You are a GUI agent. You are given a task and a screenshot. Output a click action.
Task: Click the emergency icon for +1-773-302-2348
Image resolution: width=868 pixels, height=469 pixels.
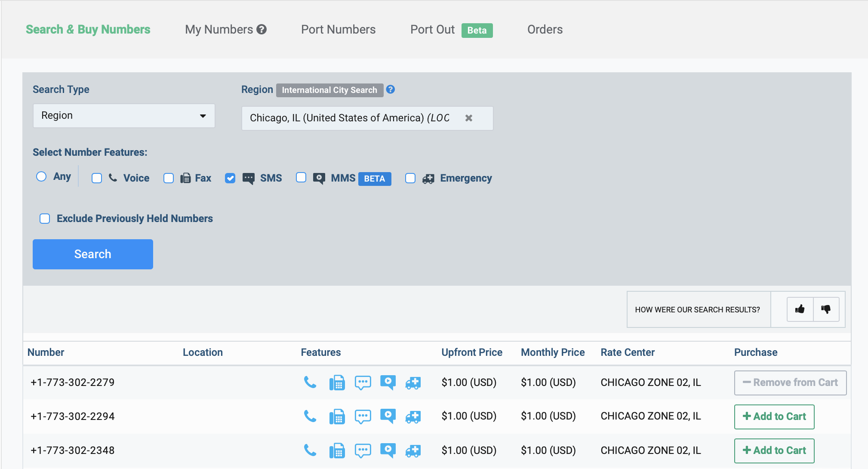[413, 451]
